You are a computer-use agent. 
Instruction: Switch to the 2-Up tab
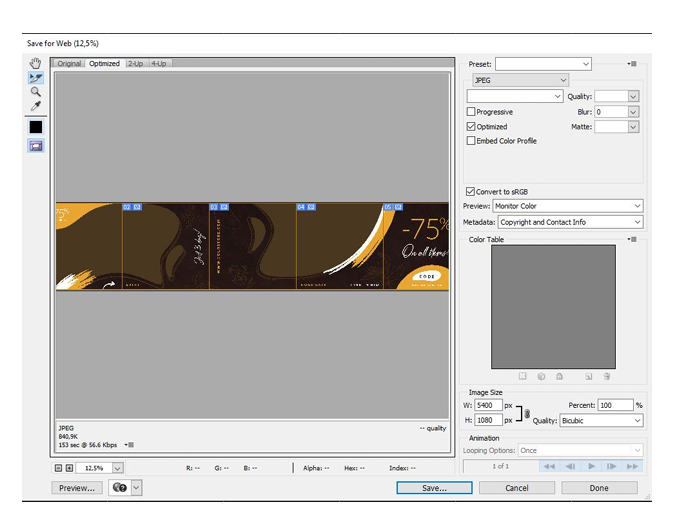136,63
